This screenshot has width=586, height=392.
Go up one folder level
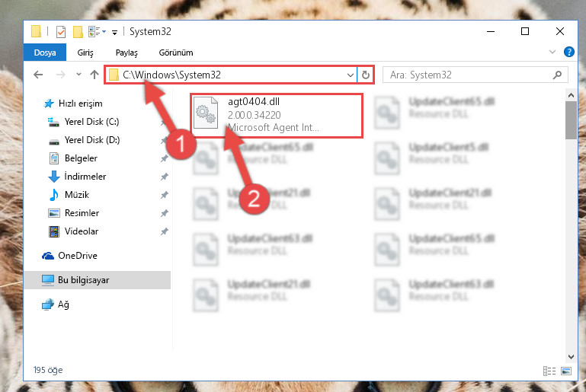point(94,75)
